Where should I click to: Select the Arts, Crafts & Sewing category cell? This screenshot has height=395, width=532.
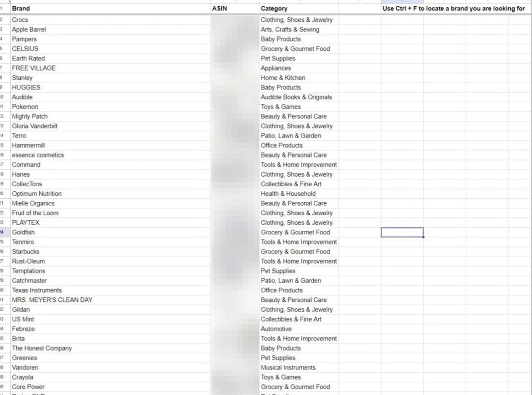tap(299, 30)
